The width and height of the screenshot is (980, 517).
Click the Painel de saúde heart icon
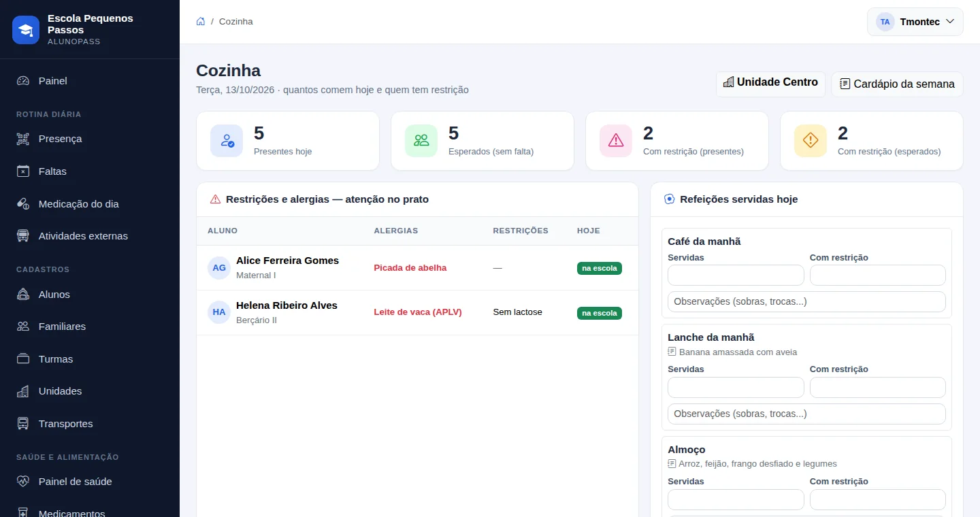[23, 482]
